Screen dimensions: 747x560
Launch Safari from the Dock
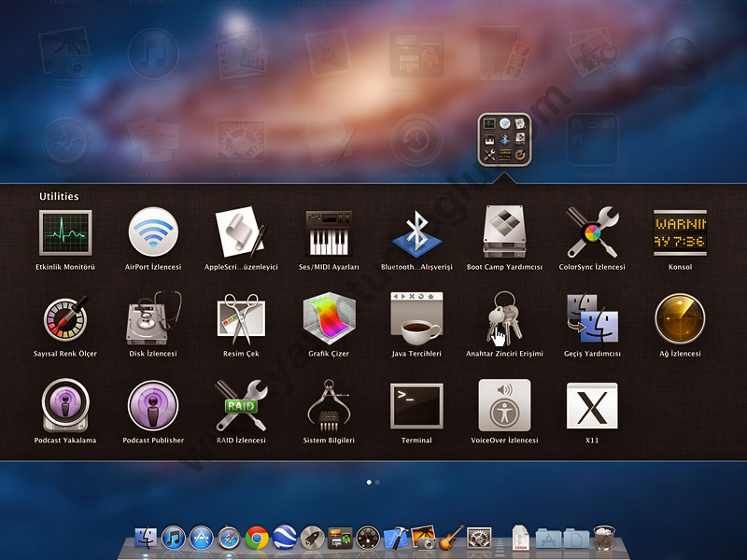[x=229, y=539]
